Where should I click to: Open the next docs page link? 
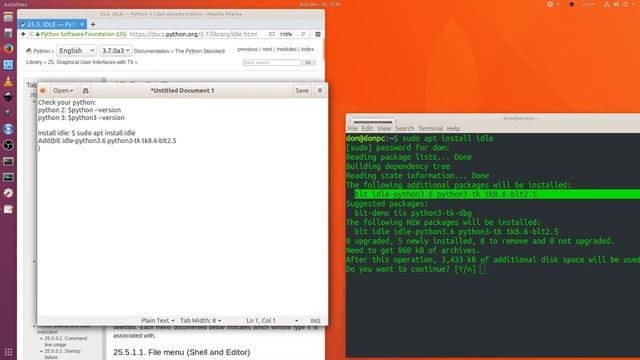tap(267, 49)
